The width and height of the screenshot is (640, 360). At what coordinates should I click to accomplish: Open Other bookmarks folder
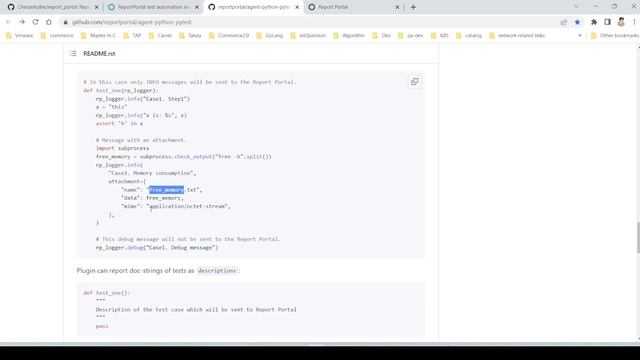pos(615,36)
